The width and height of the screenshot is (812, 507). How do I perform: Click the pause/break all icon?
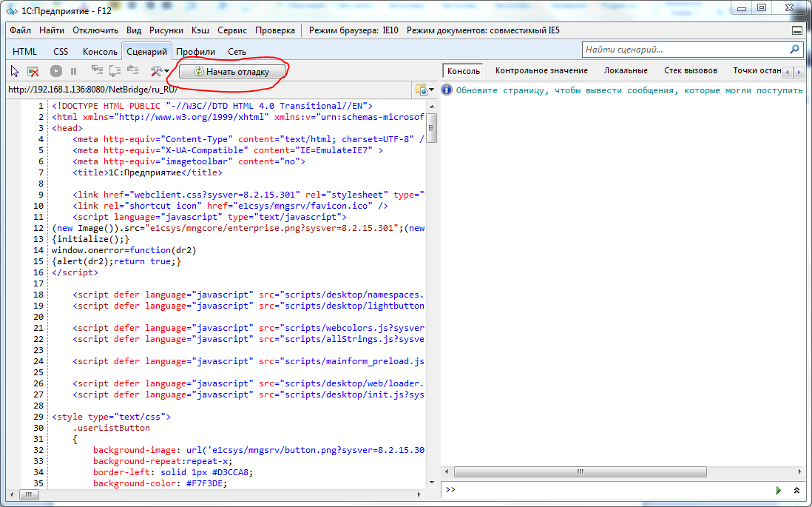click(73, 71)
